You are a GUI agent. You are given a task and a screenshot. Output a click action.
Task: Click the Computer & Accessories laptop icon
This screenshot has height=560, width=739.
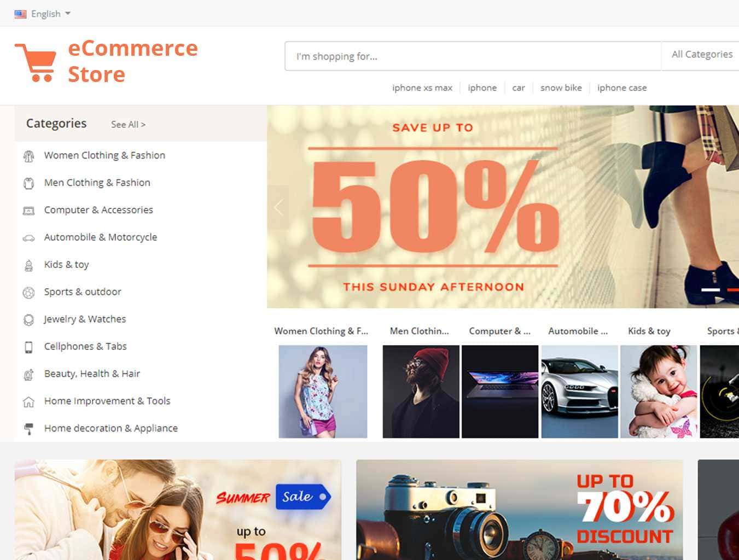(x=28, y=211)
